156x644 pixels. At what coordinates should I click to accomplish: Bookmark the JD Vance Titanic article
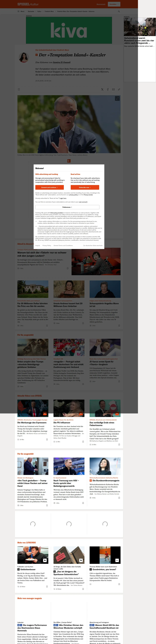[x=119, y=381]
